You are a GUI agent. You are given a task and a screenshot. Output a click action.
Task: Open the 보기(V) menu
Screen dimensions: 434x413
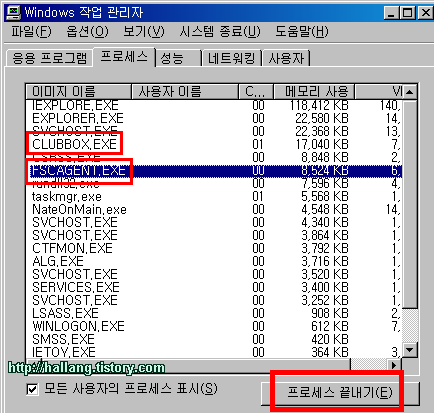(x=144, y=32)
